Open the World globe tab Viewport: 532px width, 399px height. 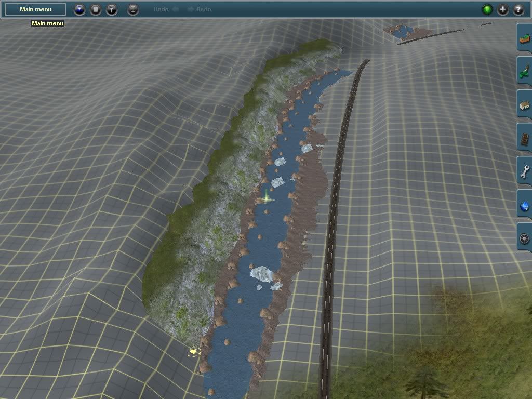pyautogui.click(x=524, y=204)
